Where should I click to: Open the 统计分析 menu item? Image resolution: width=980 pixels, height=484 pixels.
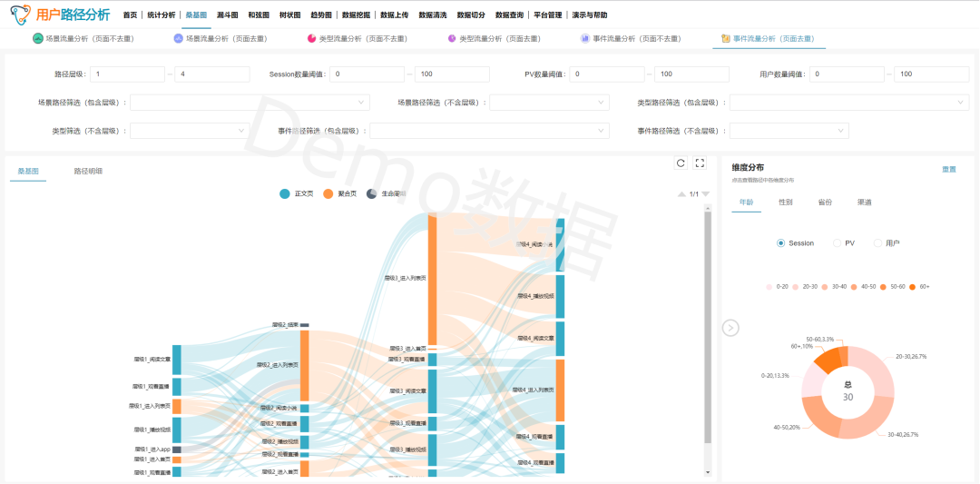[x=162, y=15]
